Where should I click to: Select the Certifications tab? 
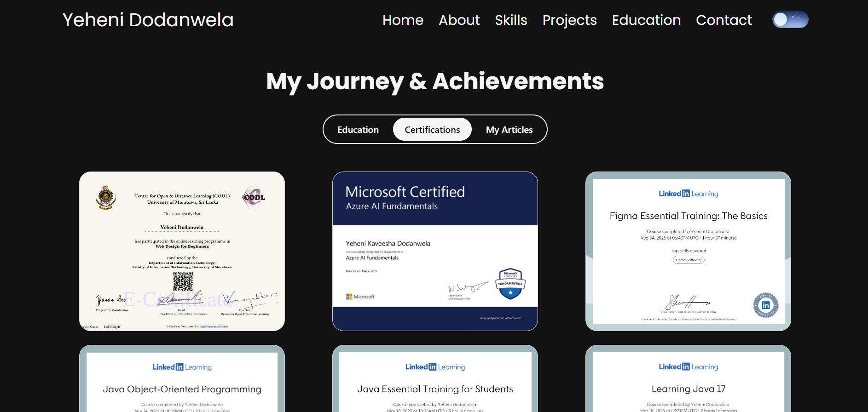pyautogui.click(x=432, y=130)
